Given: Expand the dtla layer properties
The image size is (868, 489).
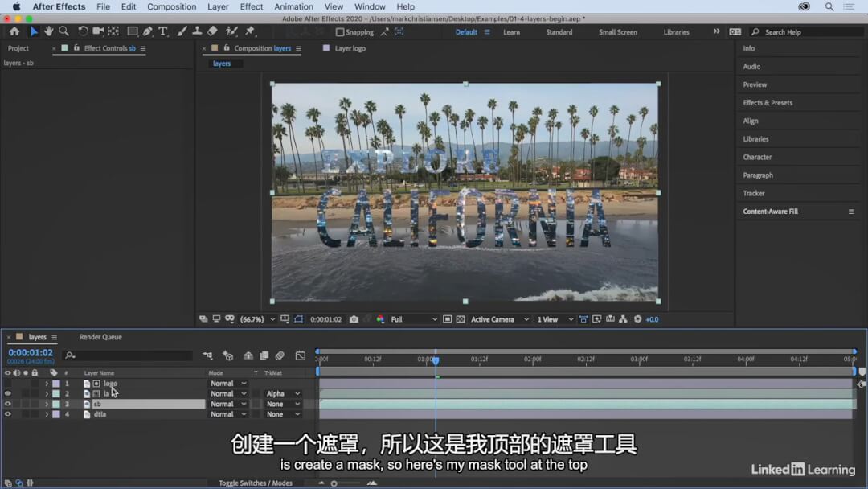Looking at the screenshot, I should pos(47,414).
